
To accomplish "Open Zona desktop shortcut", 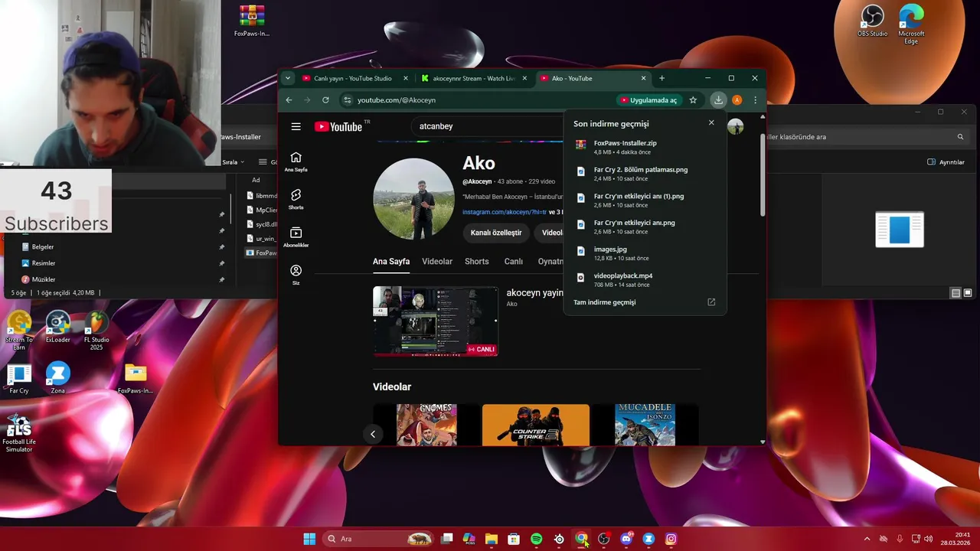I will point(58,379).
